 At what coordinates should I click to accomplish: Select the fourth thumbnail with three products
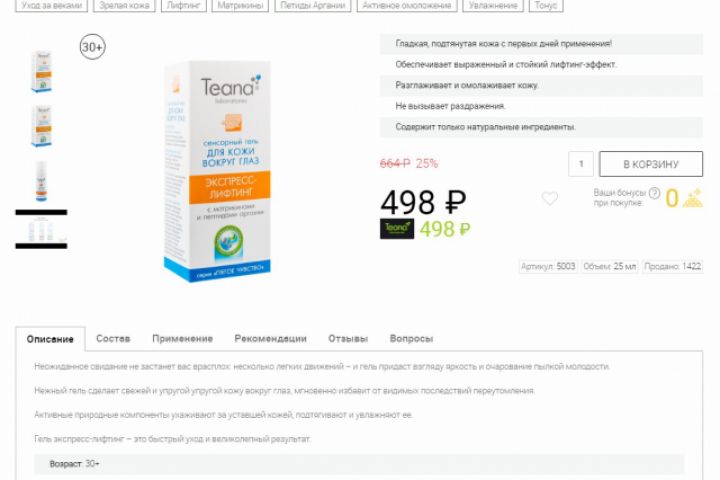41,230
